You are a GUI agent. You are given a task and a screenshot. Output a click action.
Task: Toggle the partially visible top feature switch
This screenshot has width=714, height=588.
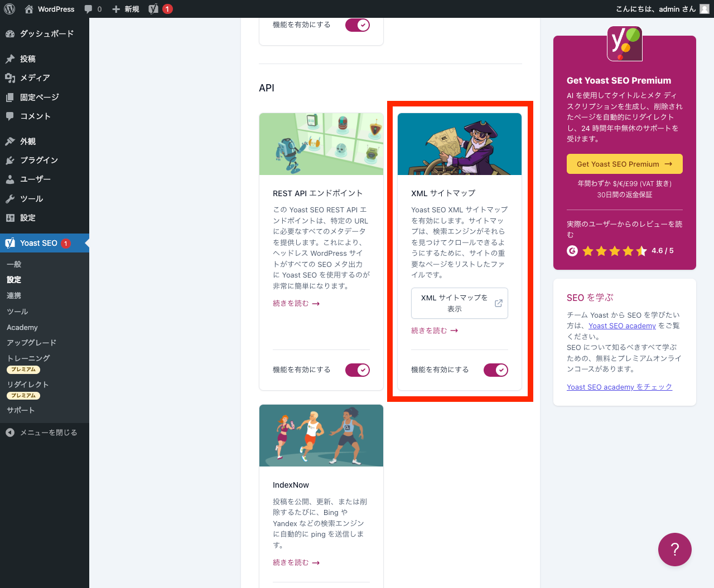click(x=358, y=25)
